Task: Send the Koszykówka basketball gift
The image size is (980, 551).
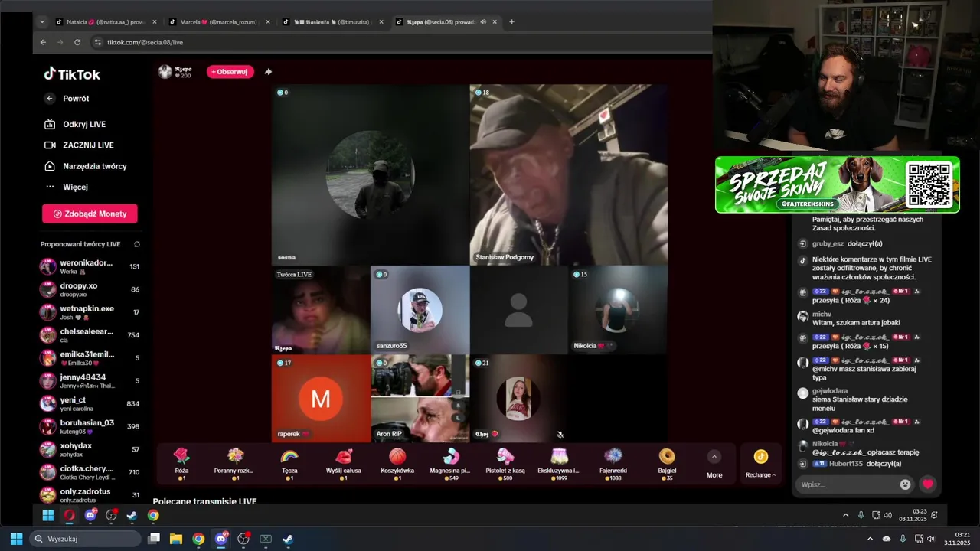Action: point(397,463)
